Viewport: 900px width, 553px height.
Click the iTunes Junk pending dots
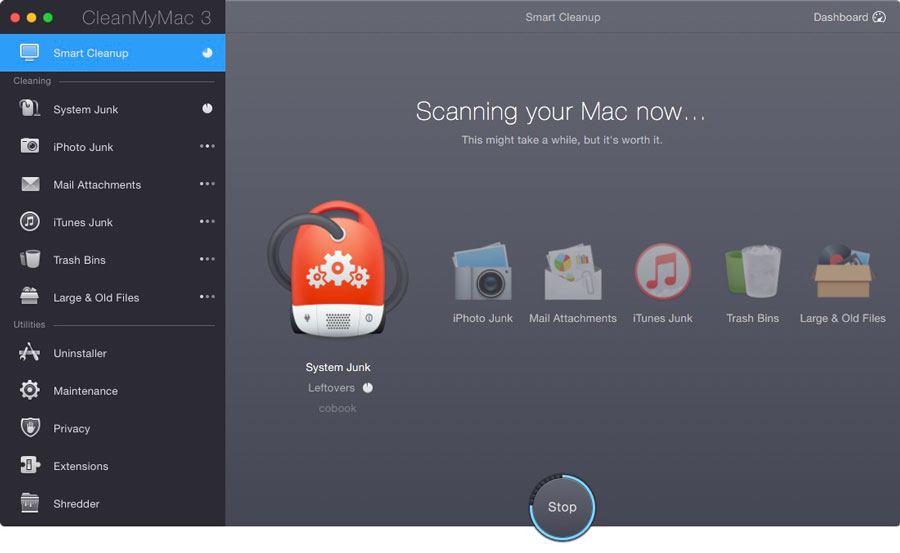(207, 222)
